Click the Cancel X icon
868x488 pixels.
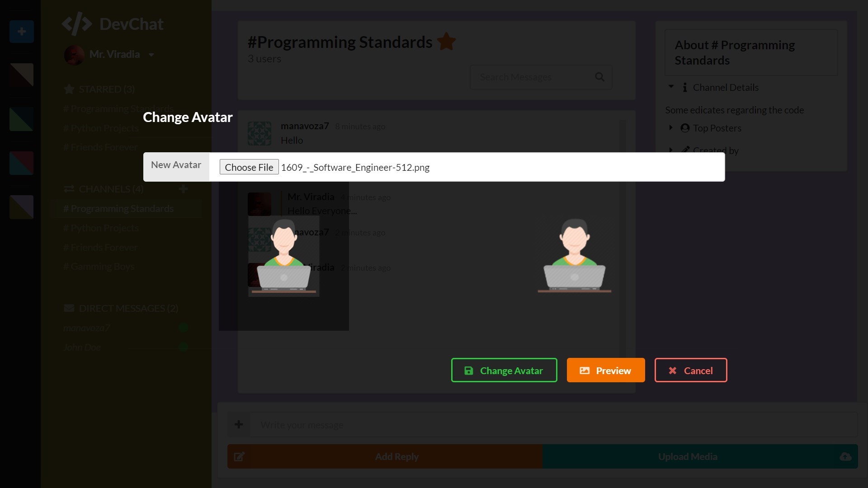tap(673, 371)
